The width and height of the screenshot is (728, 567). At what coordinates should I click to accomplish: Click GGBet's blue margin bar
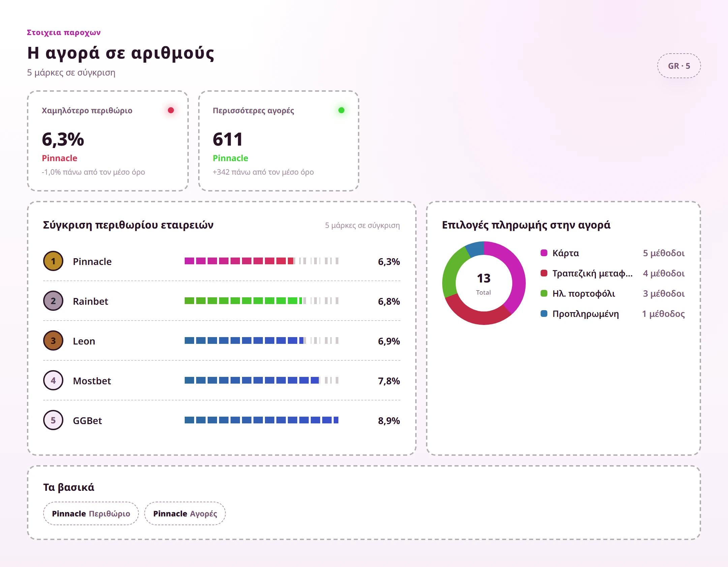click(x=262, y=420)
